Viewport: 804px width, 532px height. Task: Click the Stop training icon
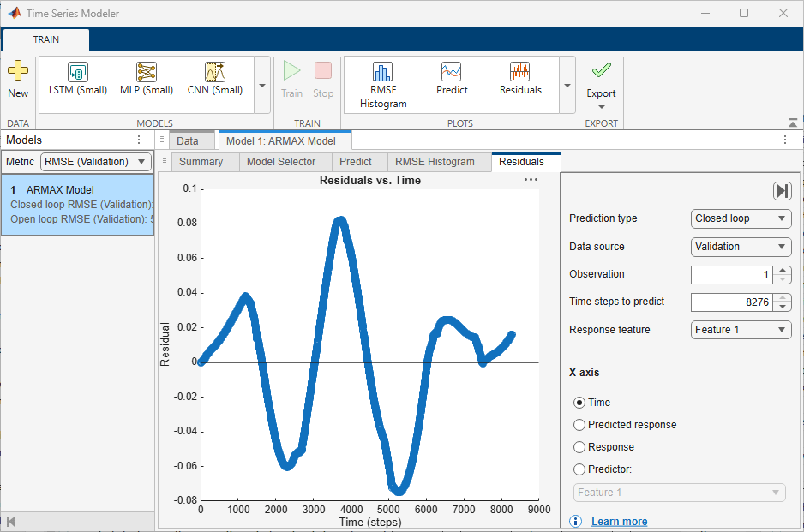323,71
